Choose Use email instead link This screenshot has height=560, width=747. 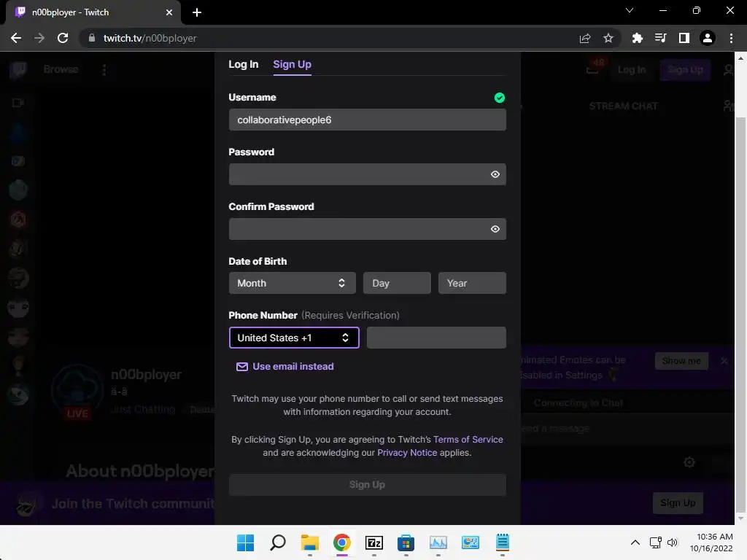click(293, 366)
